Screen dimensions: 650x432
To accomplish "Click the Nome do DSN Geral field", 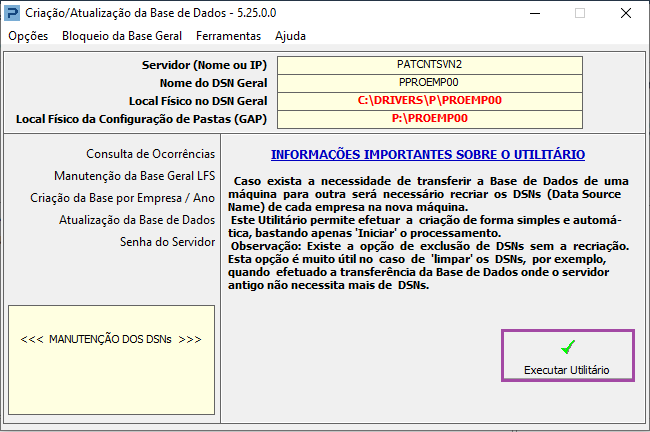I will click(x=429, y=83).
